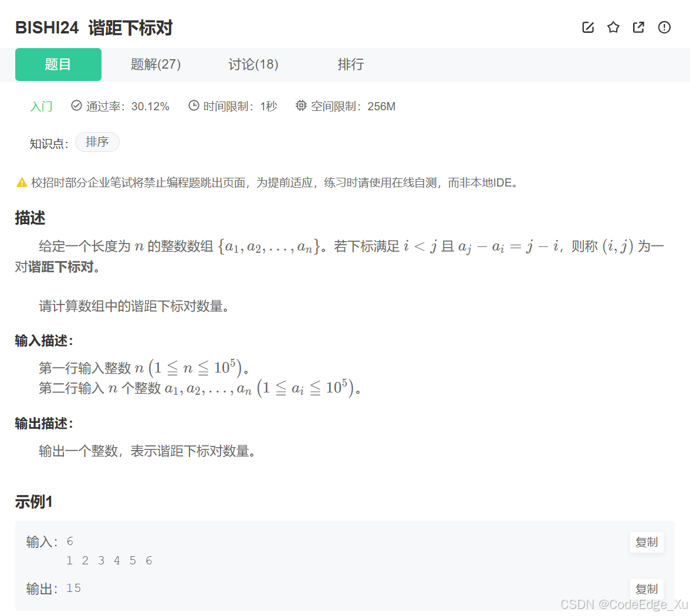
Task: Copy the sample output with 复制
Action: pyautogui.click(x=647, y=589)
